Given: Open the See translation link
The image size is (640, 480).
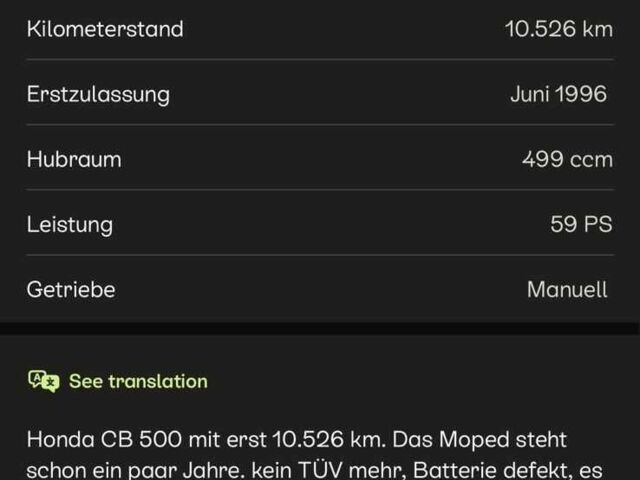Looking at the screenshot, I should point(138,381).
